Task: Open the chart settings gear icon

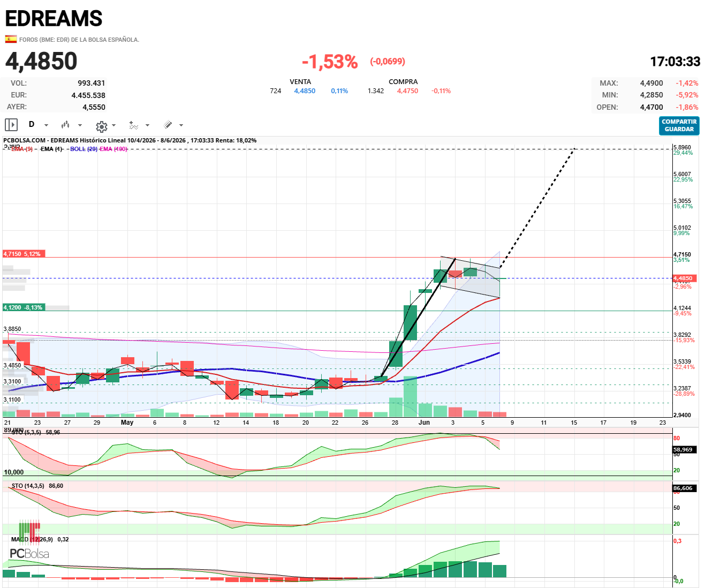Action: click(x=101, y=126)
